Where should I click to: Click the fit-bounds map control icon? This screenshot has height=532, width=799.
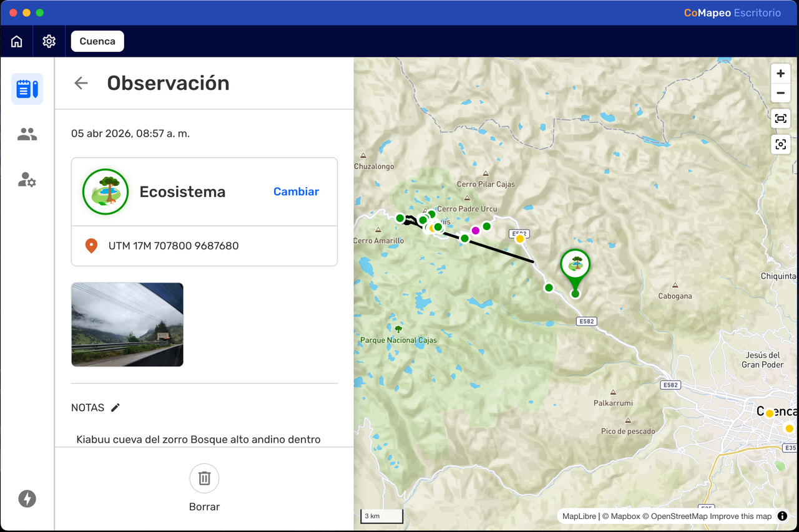pos(780,118)
